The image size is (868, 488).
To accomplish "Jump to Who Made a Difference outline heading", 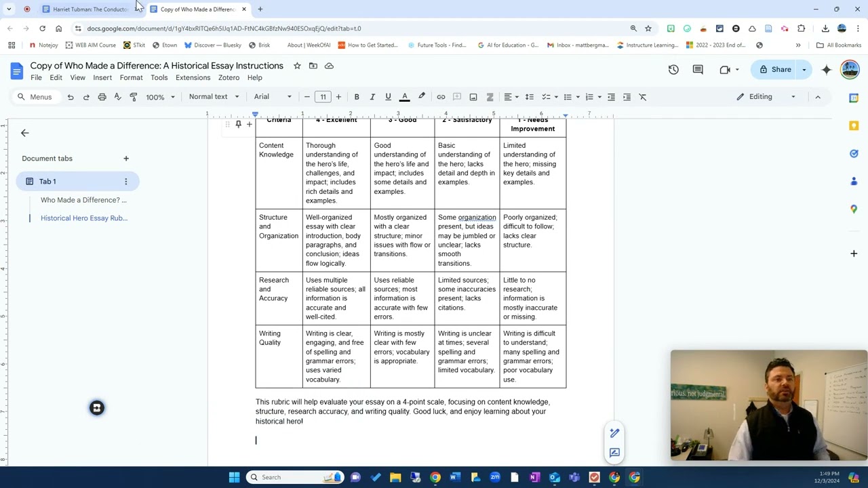I will [83, 200].
